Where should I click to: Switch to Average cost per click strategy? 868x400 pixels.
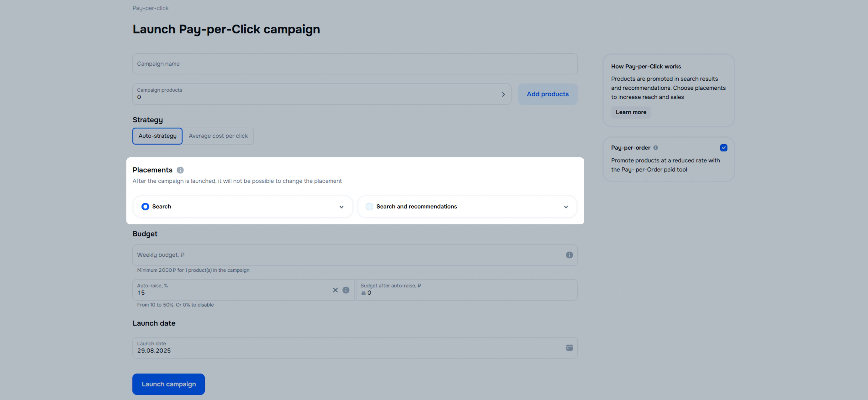(218, 136)
